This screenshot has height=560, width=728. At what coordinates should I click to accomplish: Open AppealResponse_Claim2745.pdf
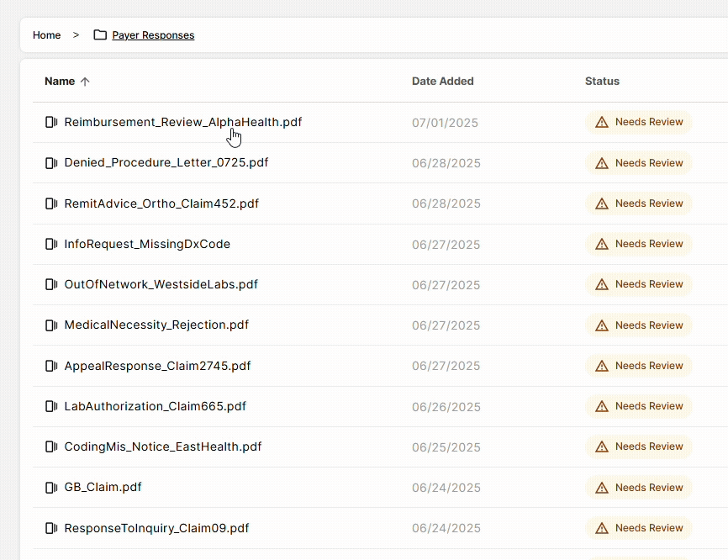pos(157,366)
